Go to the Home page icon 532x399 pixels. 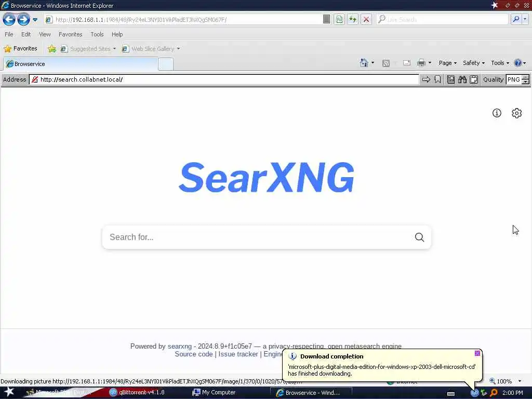click(x=364, y=63)
